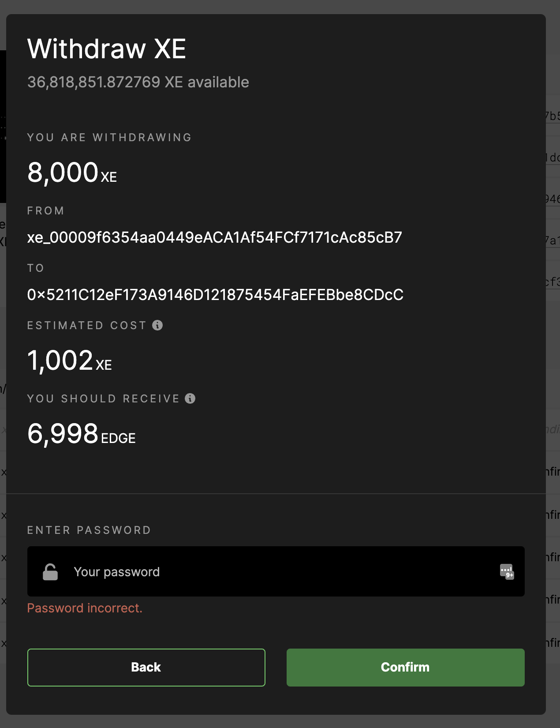
Task: Open the You Should Receive info tooltip
Action: point(190,398)
